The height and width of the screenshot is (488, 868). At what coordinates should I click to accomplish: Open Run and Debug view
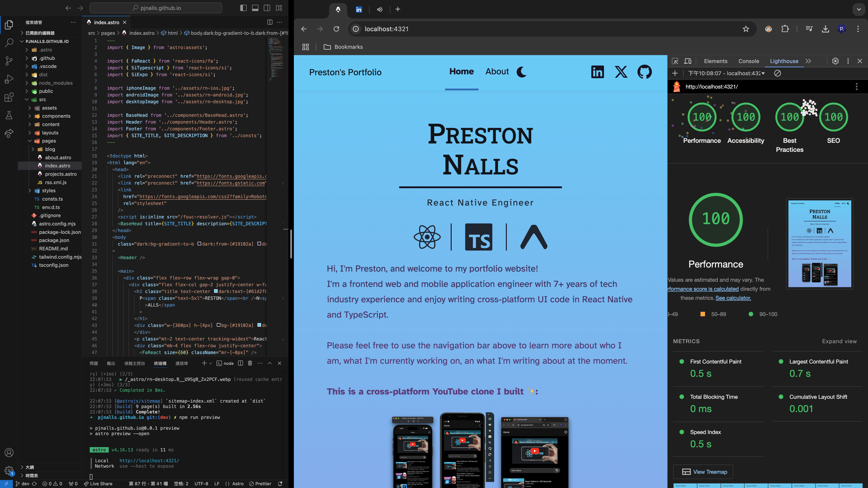coord(9,79)
